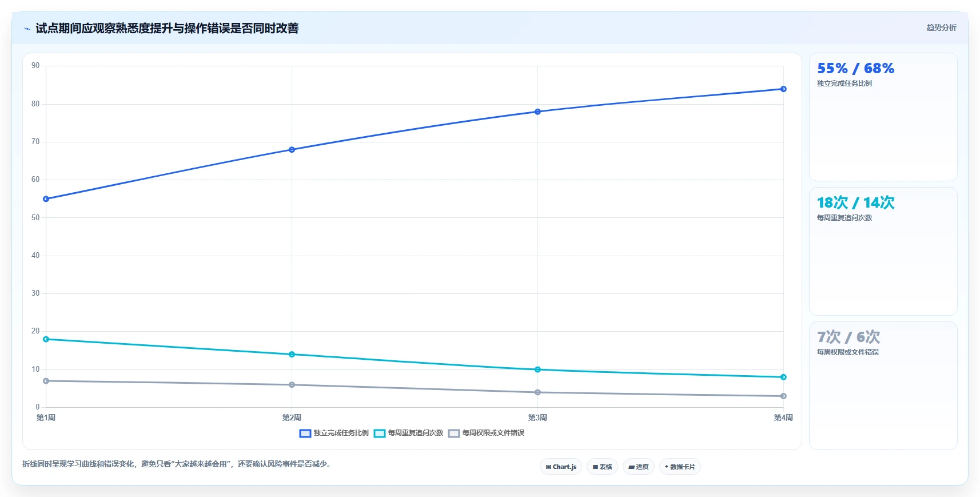Click the blue line point at 第3周

tap(537, 112)
